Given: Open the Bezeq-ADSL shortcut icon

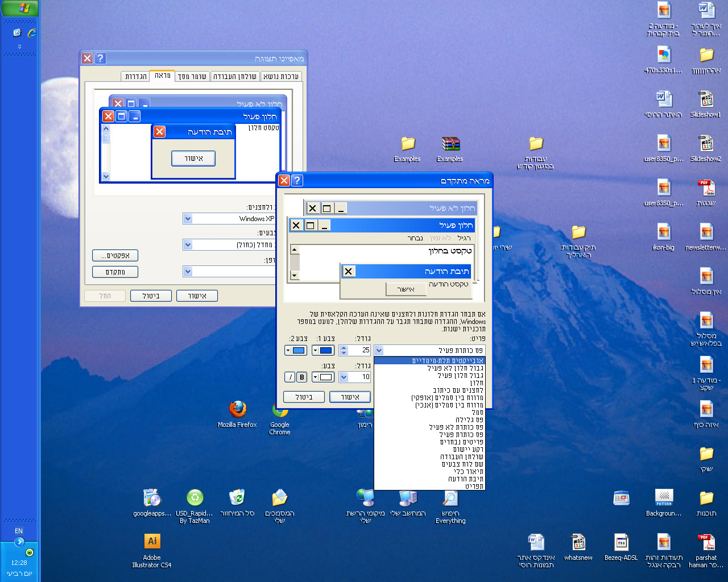Looking at the screenshot, I should (x=621, y=547).
